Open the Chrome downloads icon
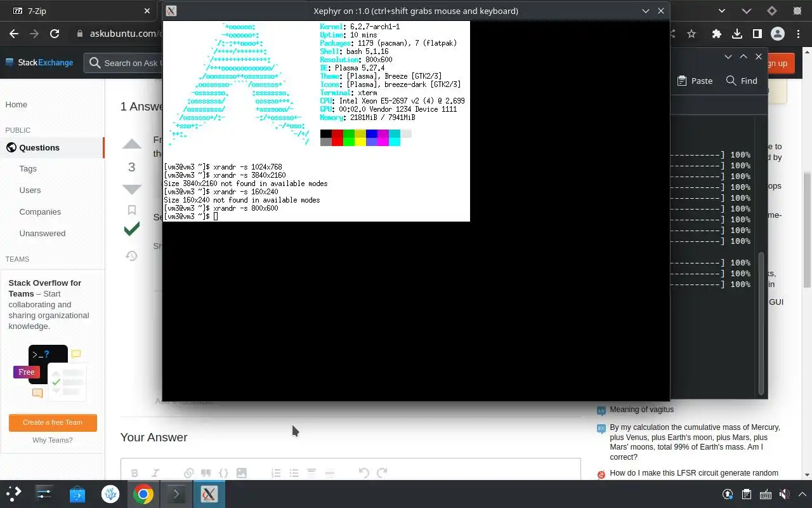 coord(737,34)
